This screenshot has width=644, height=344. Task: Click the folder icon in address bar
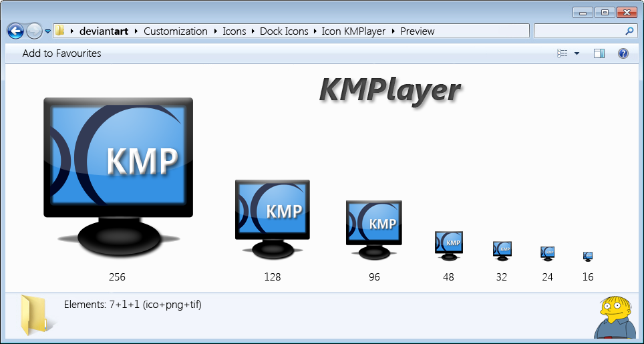point(60,31)
